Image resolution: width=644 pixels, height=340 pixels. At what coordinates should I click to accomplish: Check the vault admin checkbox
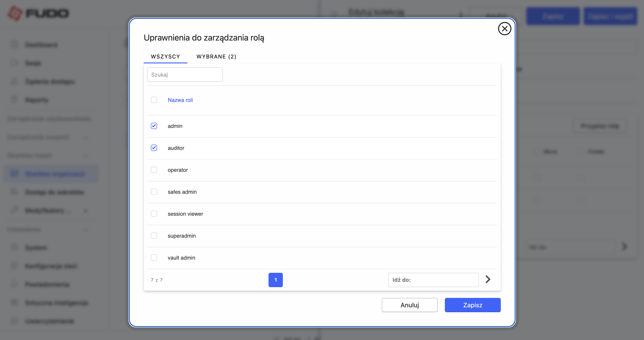click(154, 258)
